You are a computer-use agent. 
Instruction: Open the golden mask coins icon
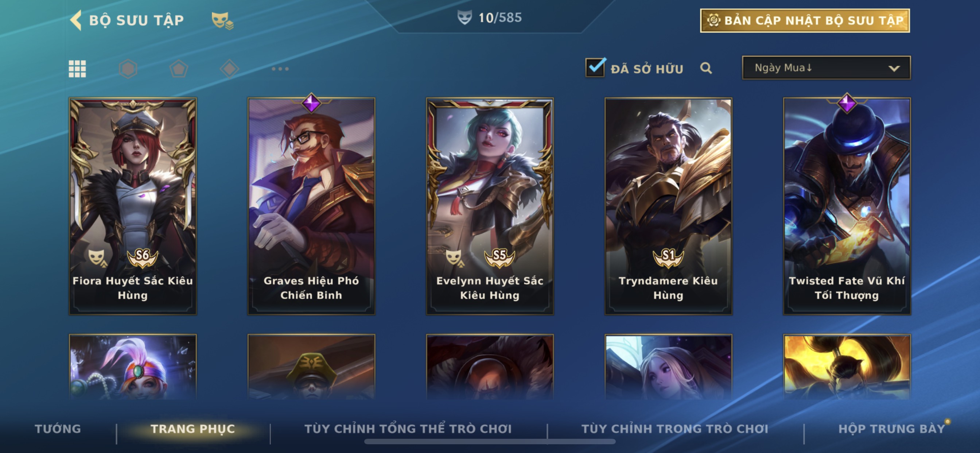222,20
